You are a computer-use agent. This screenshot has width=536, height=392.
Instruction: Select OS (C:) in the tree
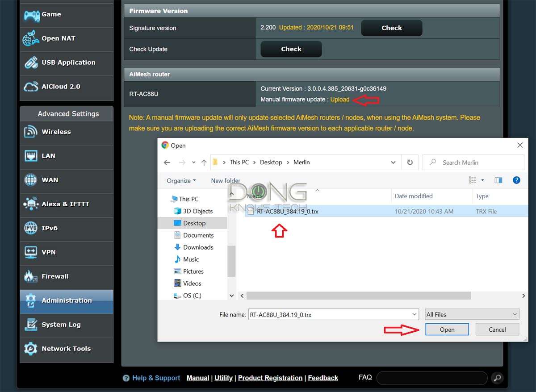tap(187, 296)
